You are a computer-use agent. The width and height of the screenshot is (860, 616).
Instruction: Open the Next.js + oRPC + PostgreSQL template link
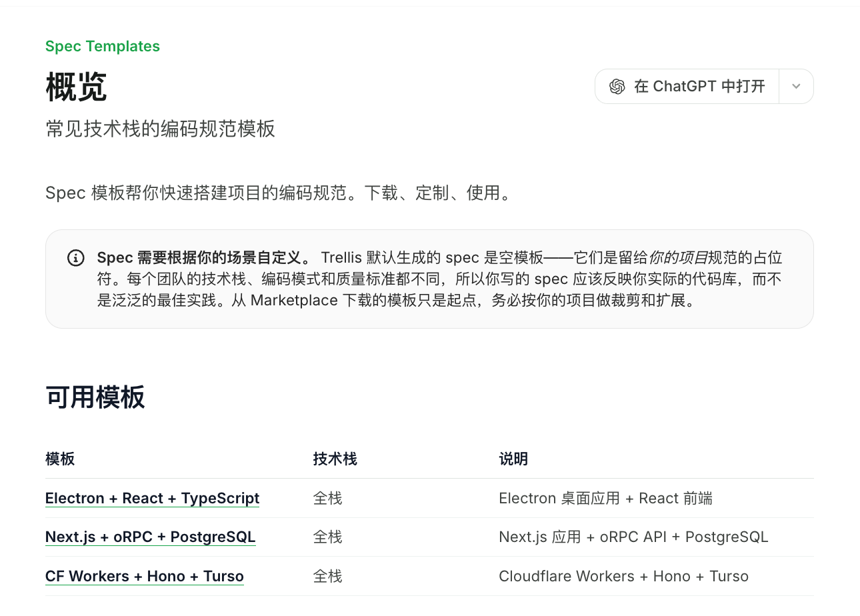[150, 537]
